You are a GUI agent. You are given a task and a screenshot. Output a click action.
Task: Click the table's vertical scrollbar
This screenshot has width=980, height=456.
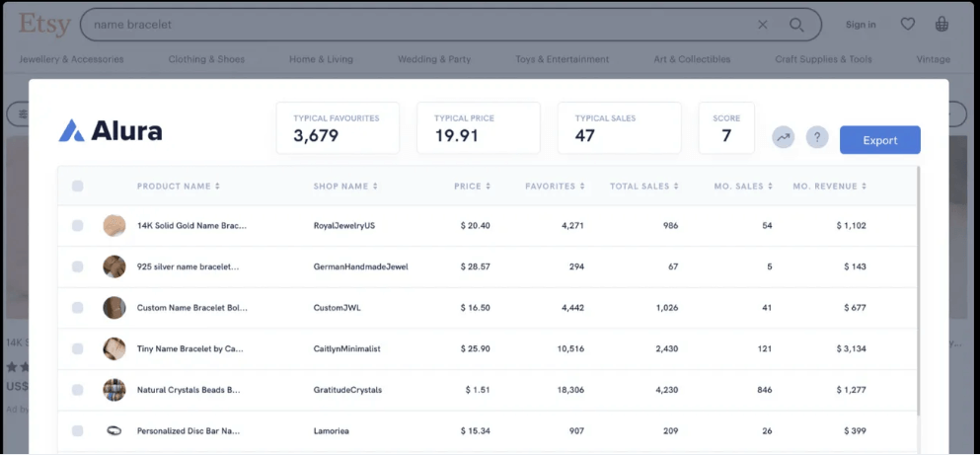pos(920,296)
